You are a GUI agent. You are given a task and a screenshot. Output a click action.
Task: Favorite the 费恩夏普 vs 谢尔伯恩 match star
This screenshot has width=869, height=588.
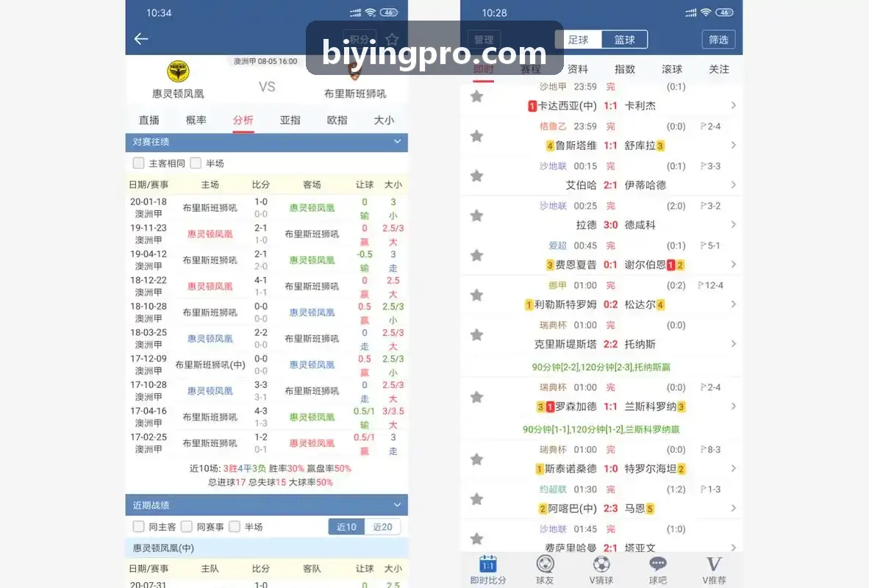[476, 256]
